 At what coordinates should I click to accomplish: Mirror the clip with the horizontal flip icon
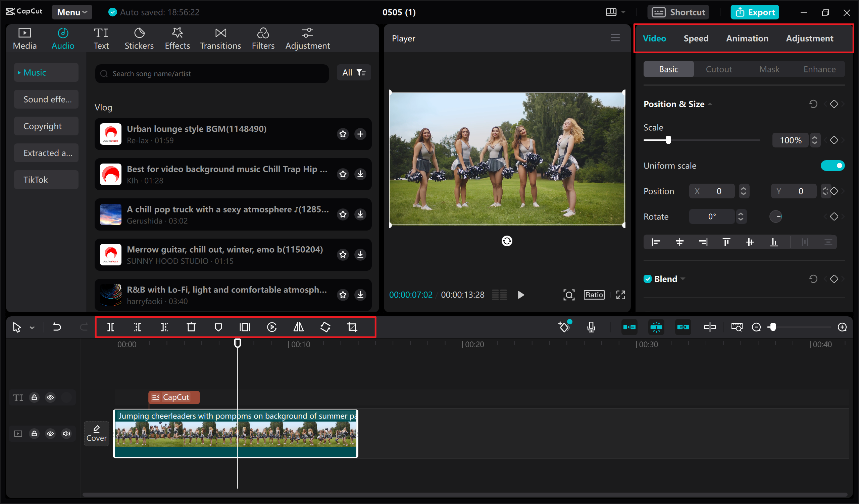coord(298,327)
